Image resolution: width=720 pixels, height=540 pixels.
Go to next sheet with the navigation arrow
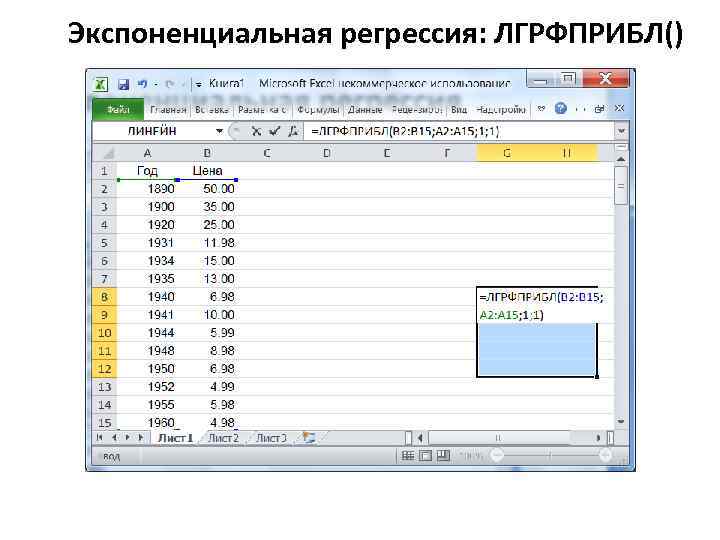128,438
